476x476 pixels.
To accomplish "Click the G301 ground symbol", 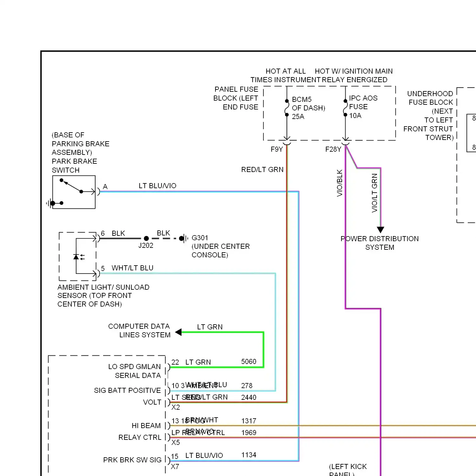I will coord(183,238).
